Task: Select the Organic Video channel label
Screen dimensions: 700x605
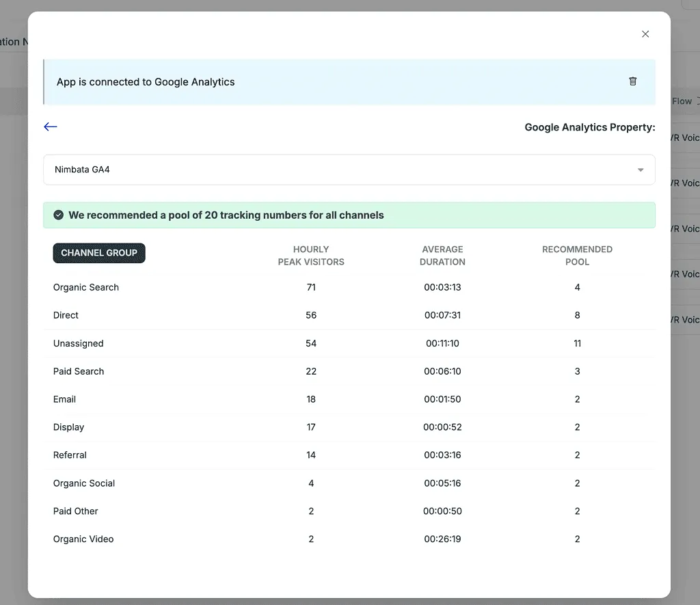Action: tap(83, 539)
